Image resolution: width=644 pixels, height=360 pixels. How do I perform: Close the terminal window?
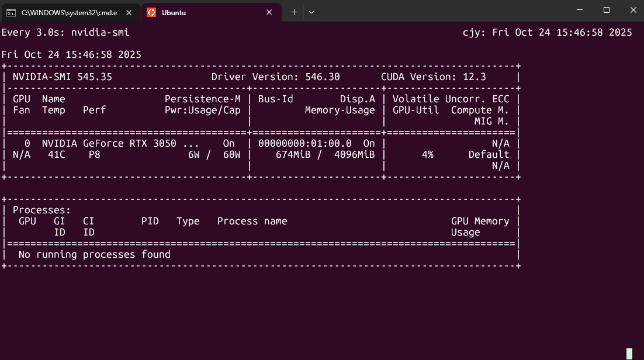633,10
